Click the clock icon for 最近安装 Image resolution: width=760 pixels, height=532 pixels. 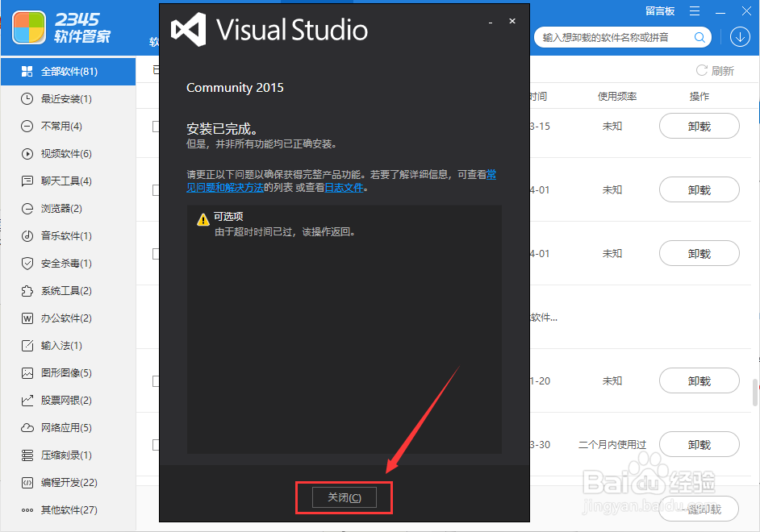pos(27,99)
